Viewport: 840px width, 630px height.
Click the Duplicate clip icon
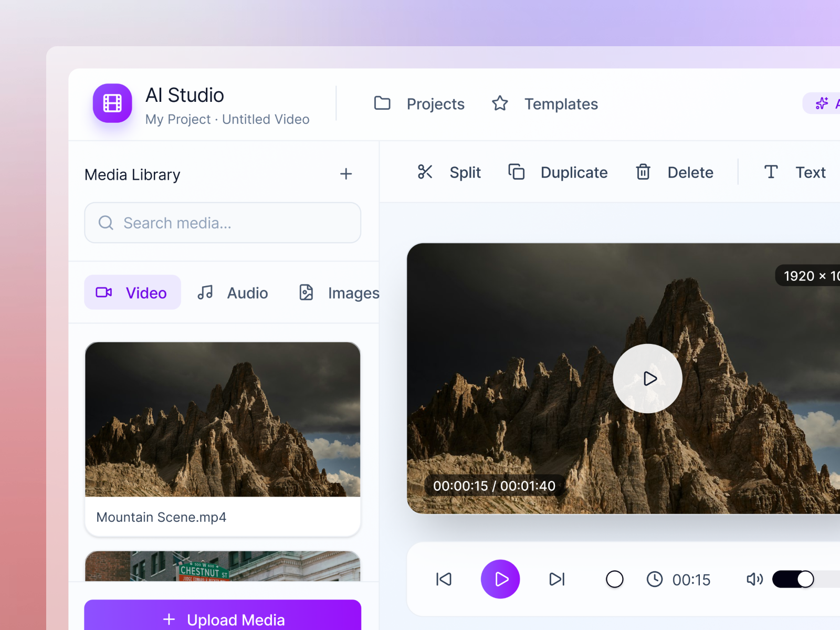click(517, 172)
